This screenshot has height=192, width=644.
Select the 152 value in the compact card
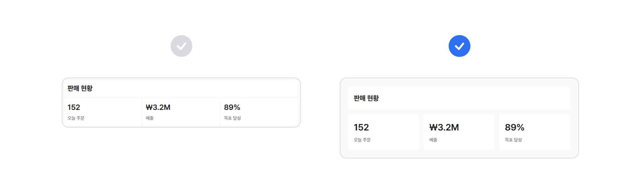(x=74, y=107)
